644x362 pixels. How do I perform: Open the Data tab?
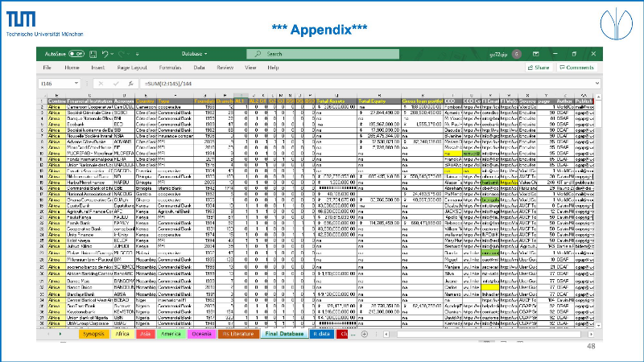[x=199, y=68]
